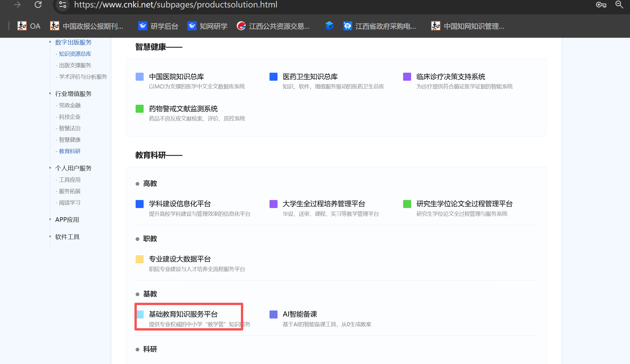Open the 专业建设大数据平台 product link
The width and height of the screenshot is (630, 364).
(x=180, y=259)
